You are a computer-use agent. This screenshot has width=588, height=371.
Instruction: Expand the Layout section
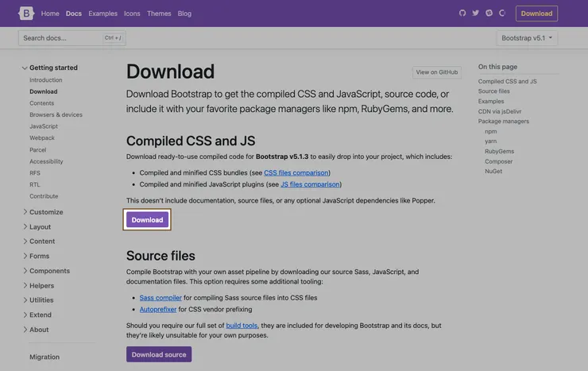37,226
